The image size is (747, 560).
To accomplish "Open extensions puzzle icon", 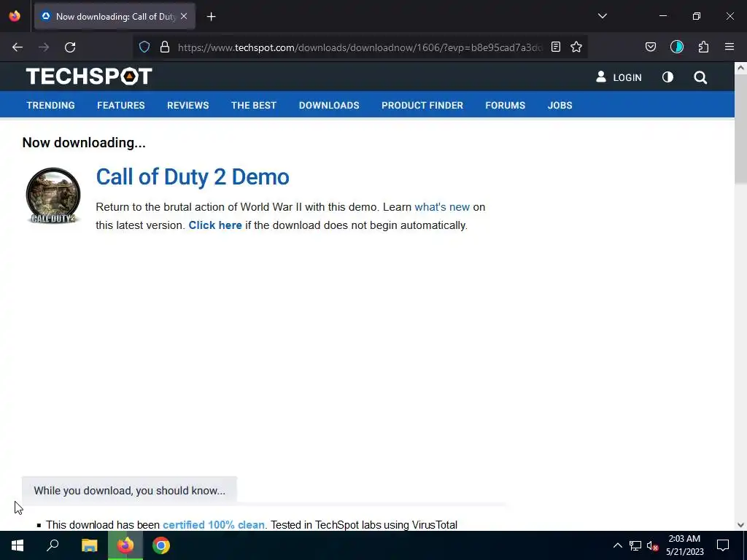I will point(704,47).
